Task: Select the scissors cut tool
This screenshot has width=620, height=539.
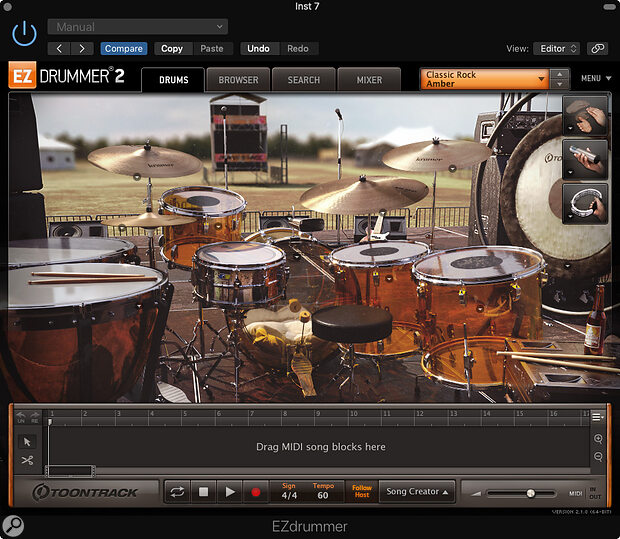Action: [27, 460]
